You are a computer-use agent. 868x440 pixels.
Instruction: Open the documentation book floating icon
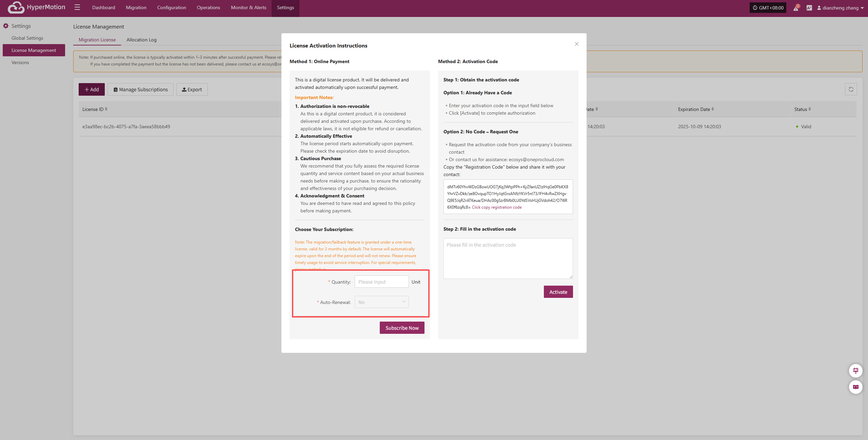click(856, 387)
